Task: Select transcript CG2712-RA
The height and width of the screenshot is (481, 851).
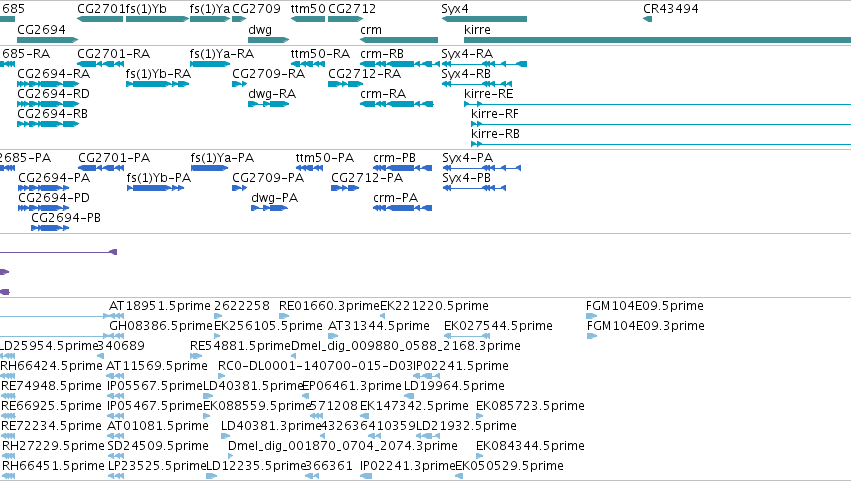Action: coord(346,84)
